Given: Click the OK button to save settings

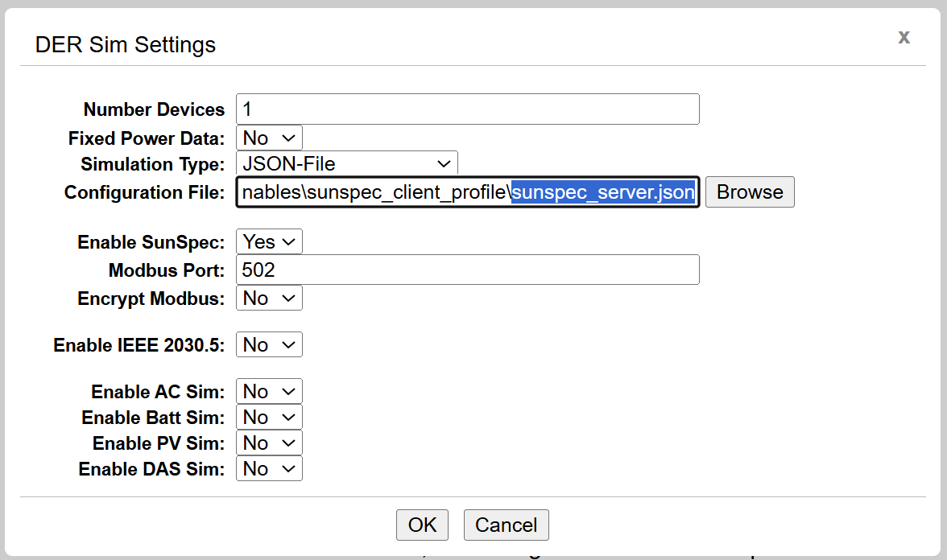Looking at the screenshot, I should tap(422, 525).
